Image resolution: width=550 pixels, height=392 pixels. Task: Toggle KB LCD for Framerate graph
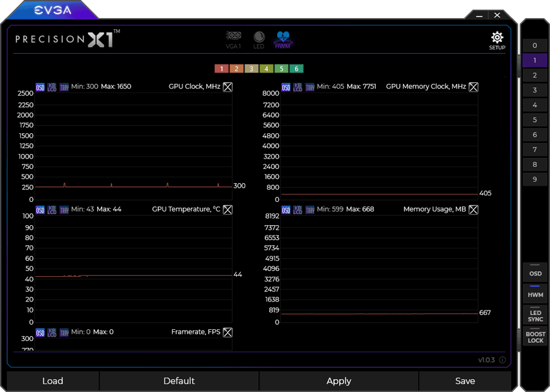click(x=52, y=332)
